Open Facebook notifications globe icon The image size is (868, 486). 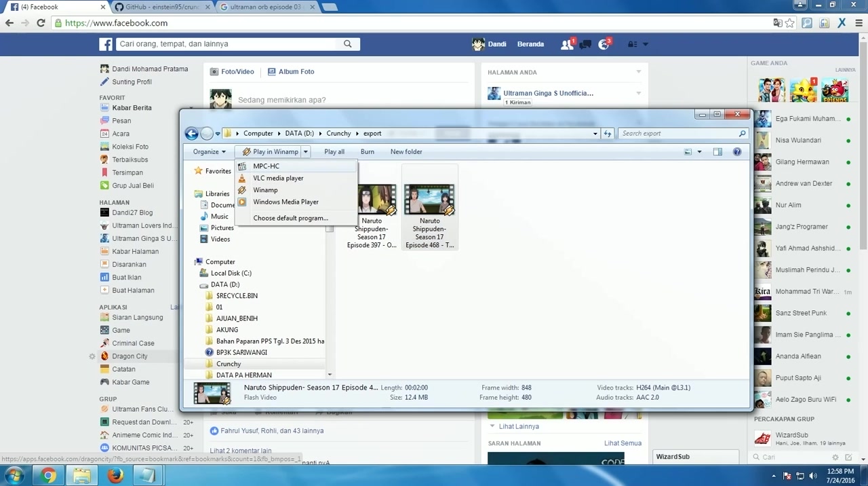[x=604, y=45]
